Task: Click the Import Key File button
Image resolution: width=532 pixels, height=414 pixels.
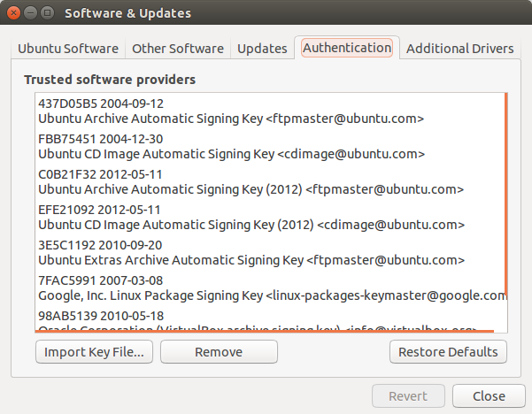Action: pyautogui.click(x=94, y=352)
